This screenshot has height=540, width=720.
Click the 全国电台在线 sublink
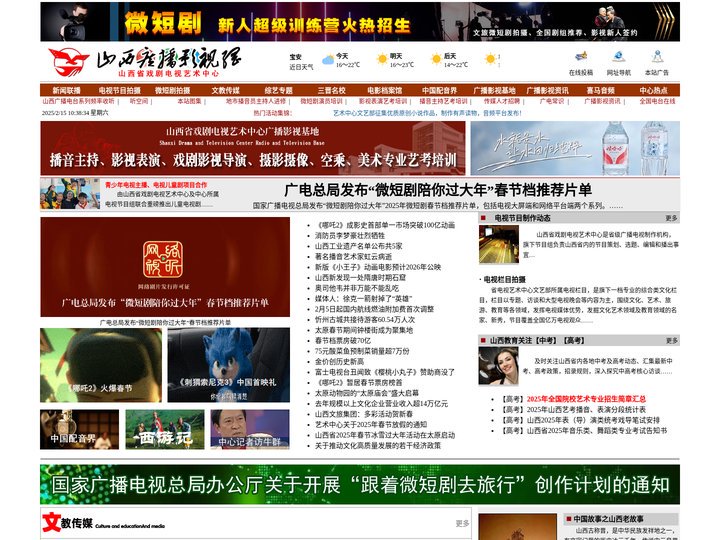pyautogui.click(x=657, y=101)
